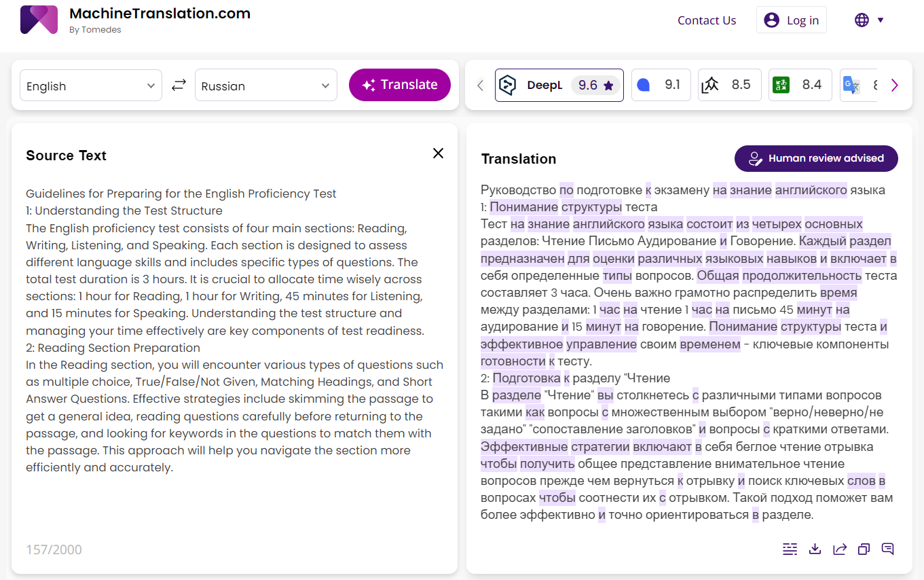Viewport: 924px width, 580px height.
Task: Click the Log in button
Action: tap(792, 20)
